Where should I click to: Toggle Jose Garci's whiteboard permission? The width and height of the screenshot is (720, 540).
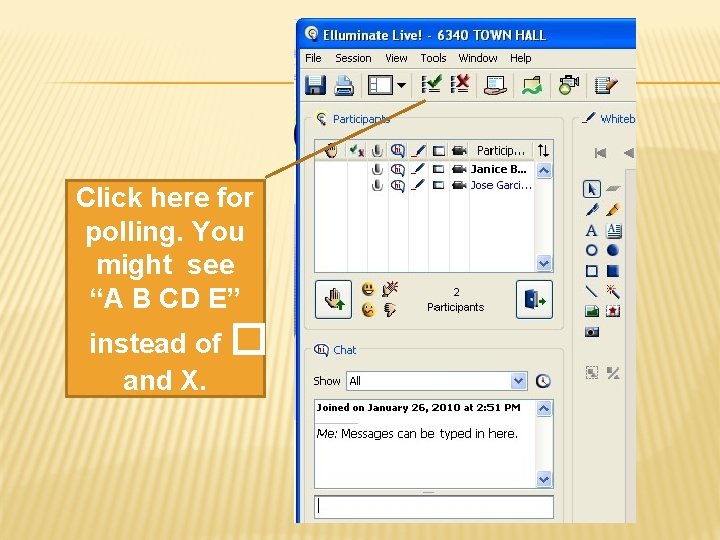coord(418,185)
